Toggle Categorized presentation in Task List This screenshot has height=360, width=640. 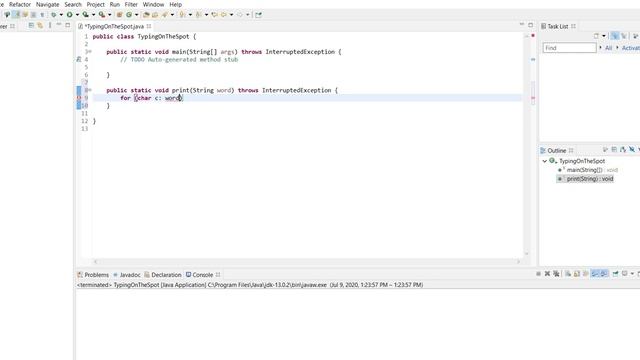tap(615, 36)
